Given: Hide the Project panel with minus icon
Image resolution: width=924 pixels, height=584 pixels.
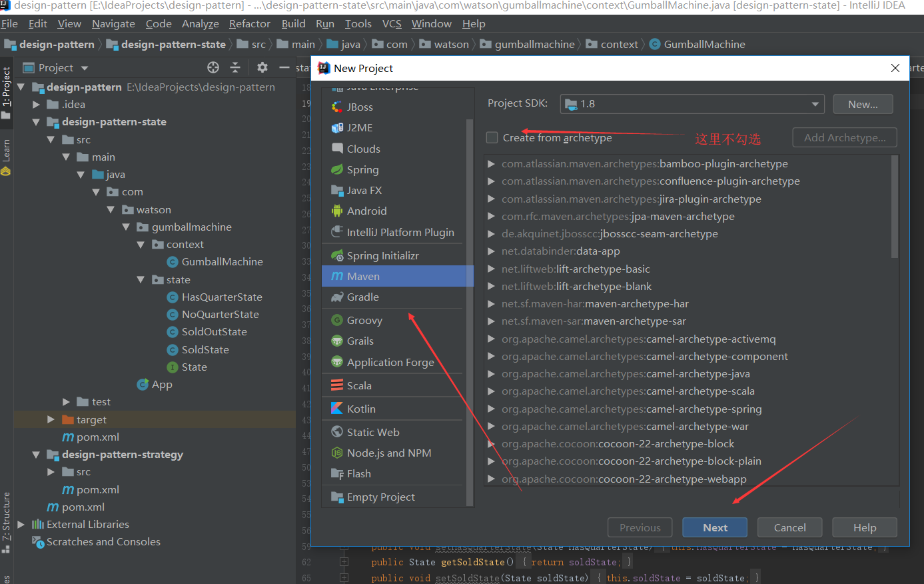Looking at the screenshot, I should (x=284, y=67).
